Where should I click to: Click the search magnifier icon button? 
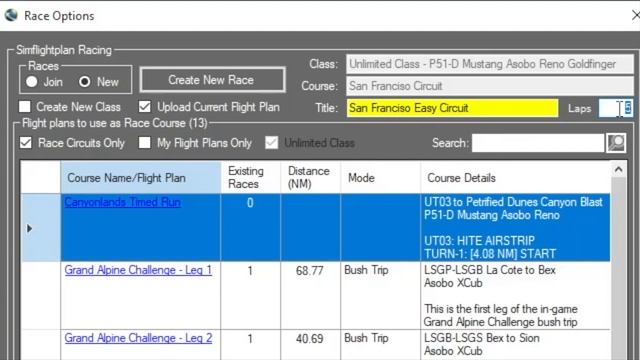tap(616, 143)
